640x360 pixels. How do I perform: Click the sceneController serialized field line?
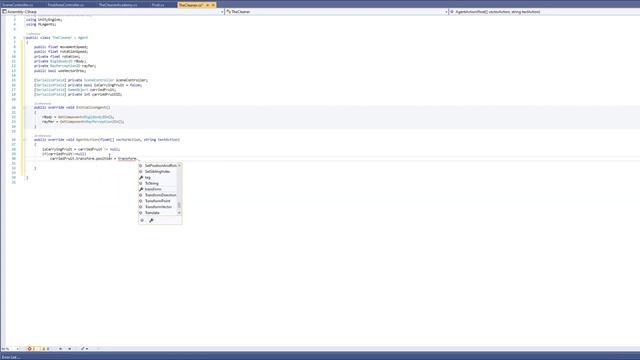point(91,80)
